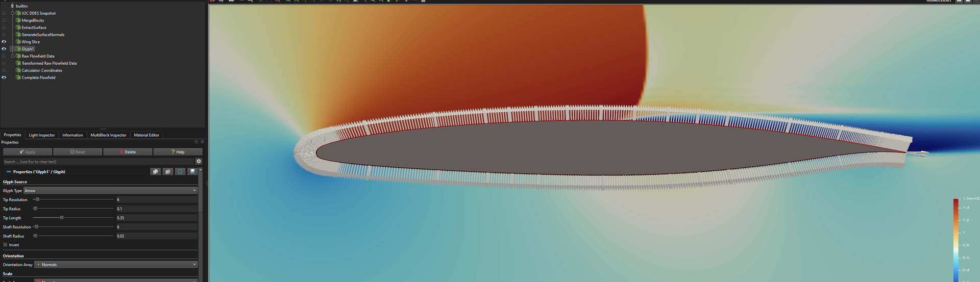Click the properties search field
The width and height of the screenshot is (980, 282).
pos(97,162)
